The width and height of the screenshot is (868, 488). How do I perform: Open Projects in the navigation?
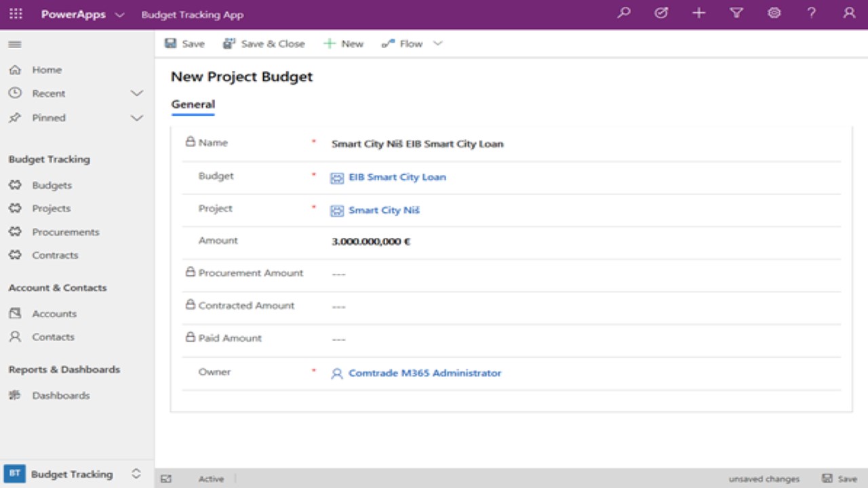52,208
